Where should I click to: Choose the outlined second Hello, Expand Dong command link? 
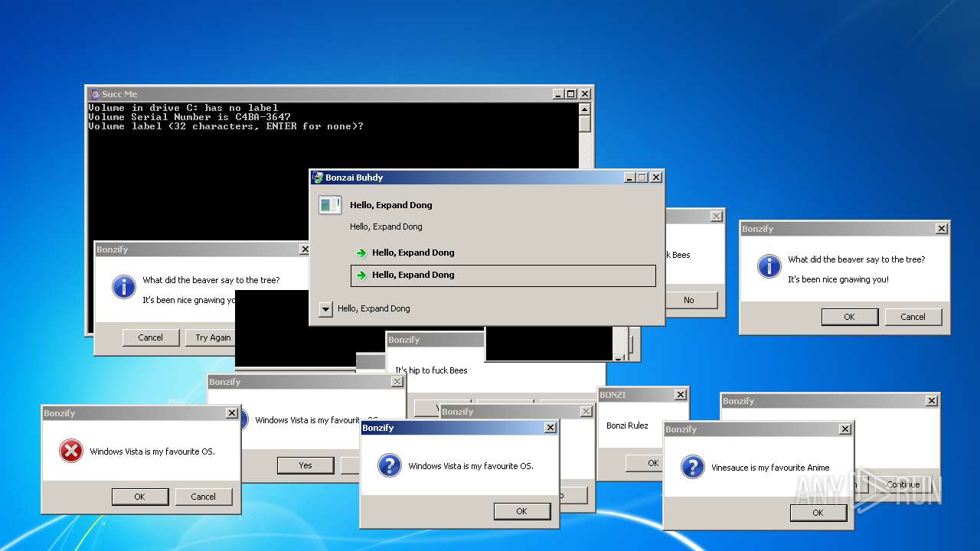[503, 275]
